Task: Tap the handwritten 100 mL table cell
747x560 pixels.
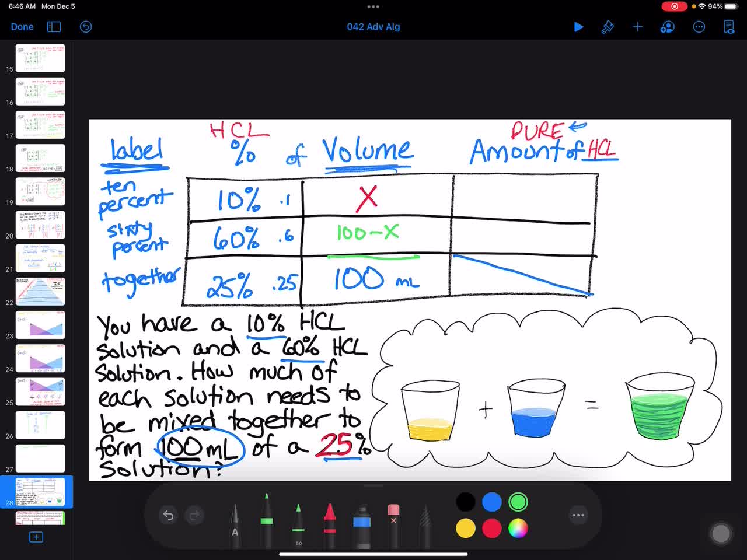Action: click(x=376, y=279)
